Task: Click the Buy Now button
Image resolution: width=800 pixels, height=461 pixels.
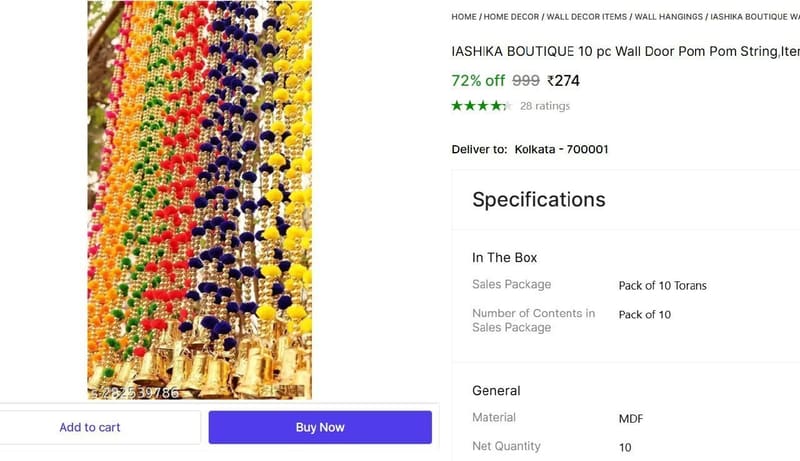Action: [x=320, y=427]
